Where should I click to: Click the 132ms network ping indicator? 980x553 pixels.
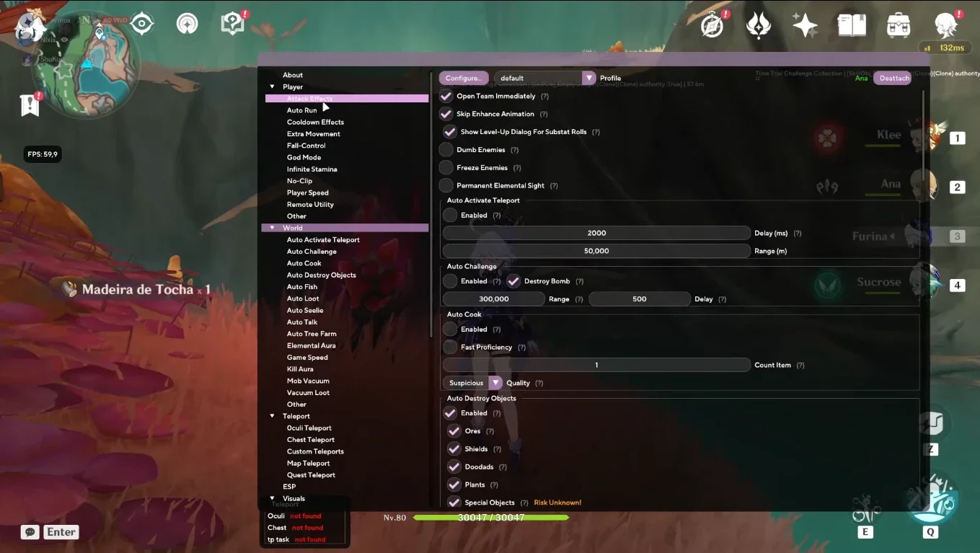(945, 48)
